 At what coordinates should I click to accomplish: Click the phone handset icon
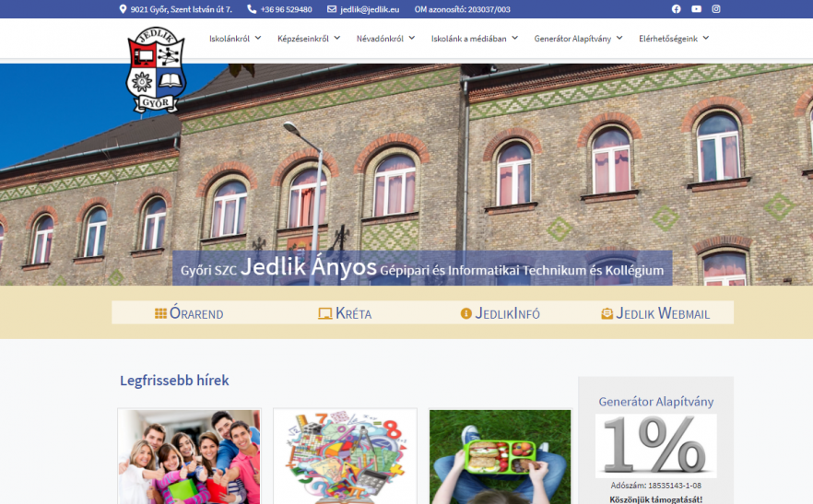(252, 9)
